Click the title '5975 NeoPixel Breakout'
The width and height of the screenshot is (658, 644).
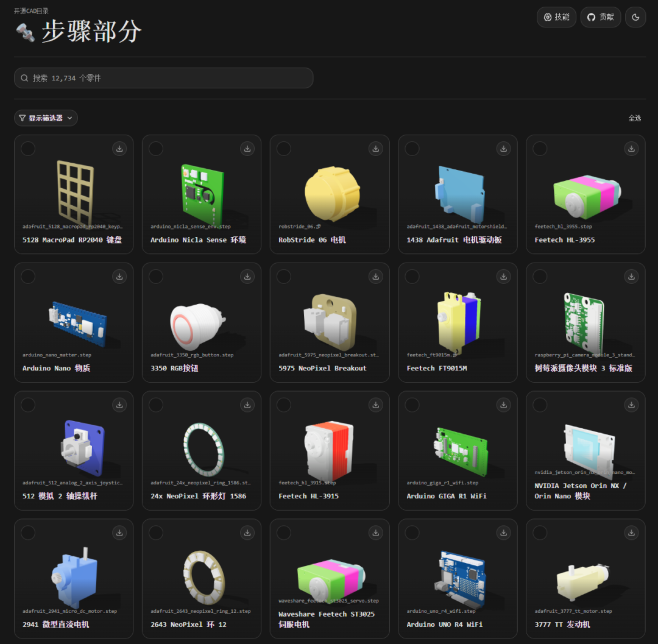(322, 368)
